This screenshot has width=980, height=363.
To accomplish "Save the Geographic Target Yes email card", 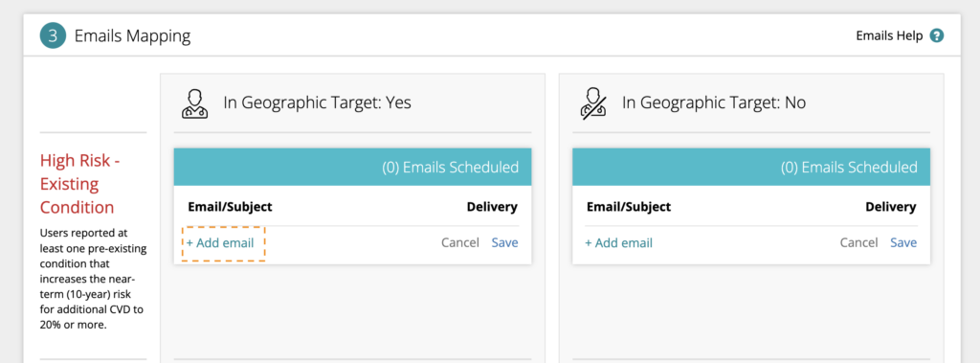I will click(504, 243).
